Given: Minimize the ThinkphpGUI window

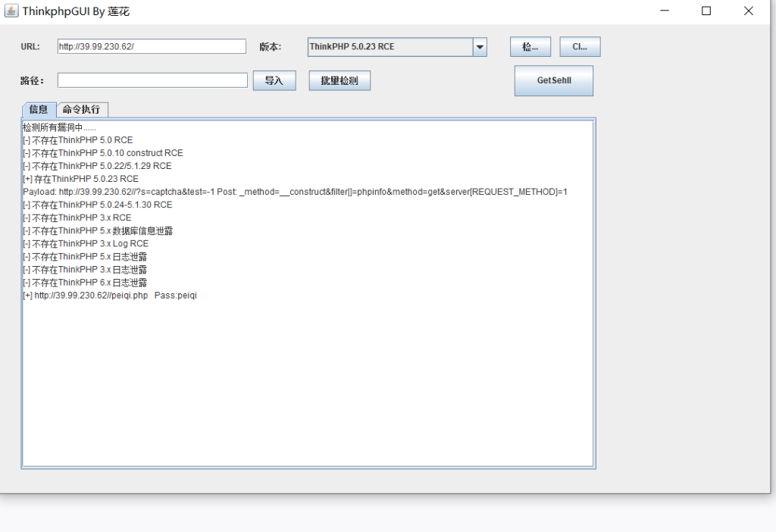Looking at the screenshot, I should click(x=665, y=11).
